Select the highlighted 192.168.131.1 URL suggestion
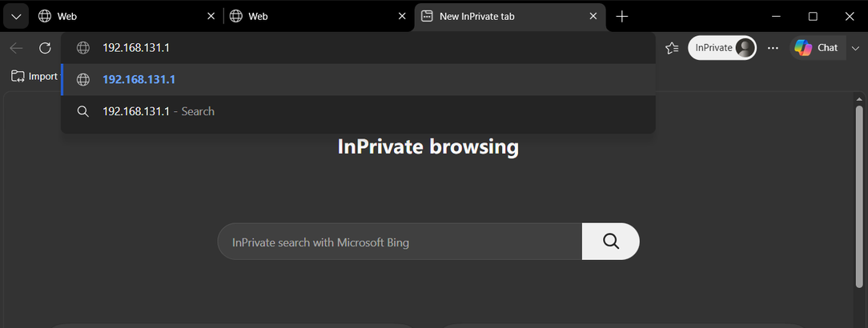Viewport: 868px width, 328px height. (x=358, y=80)
